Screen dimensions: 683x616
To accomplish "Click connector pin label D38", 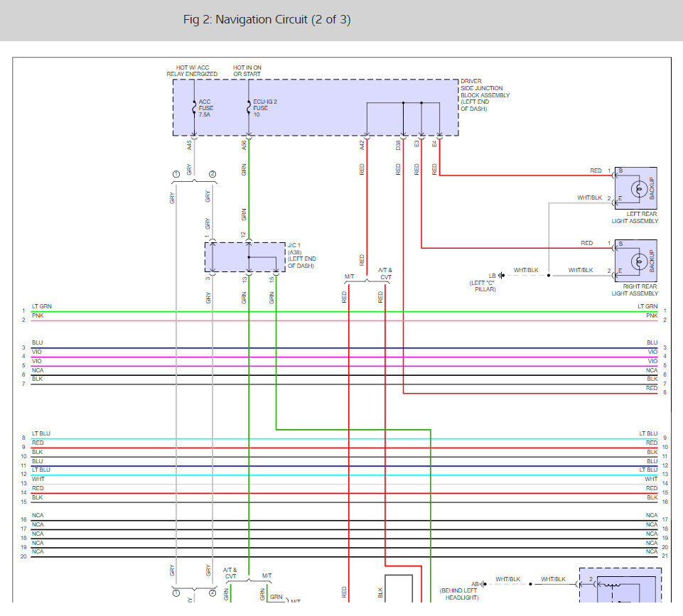I will (398, 145).
